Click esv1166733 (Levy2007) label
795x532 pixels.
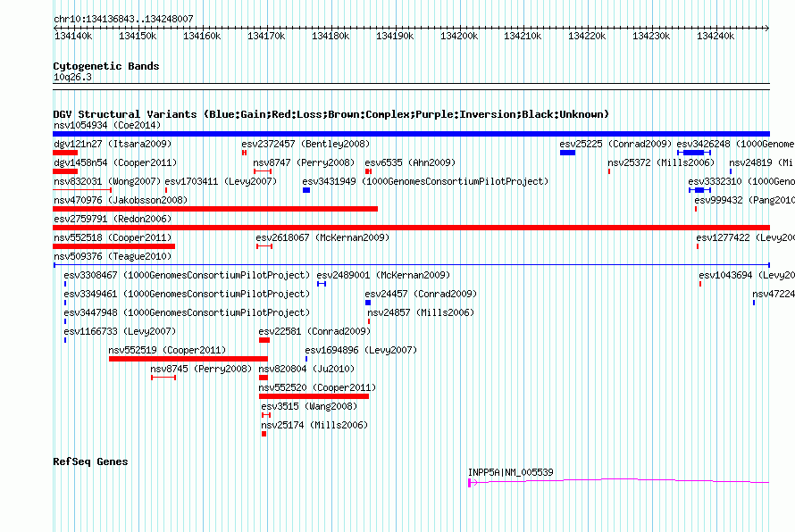click(x=120, y=331)
